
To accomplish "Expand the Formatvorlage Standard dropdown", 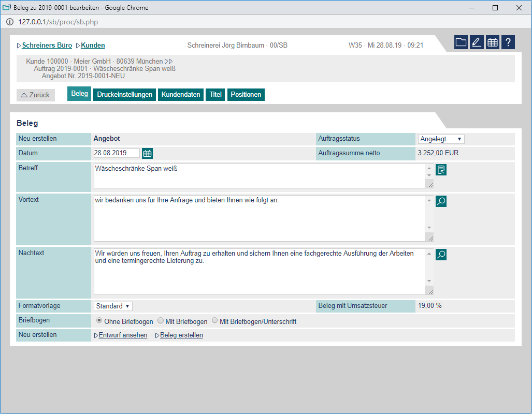I will coord(113,306).
